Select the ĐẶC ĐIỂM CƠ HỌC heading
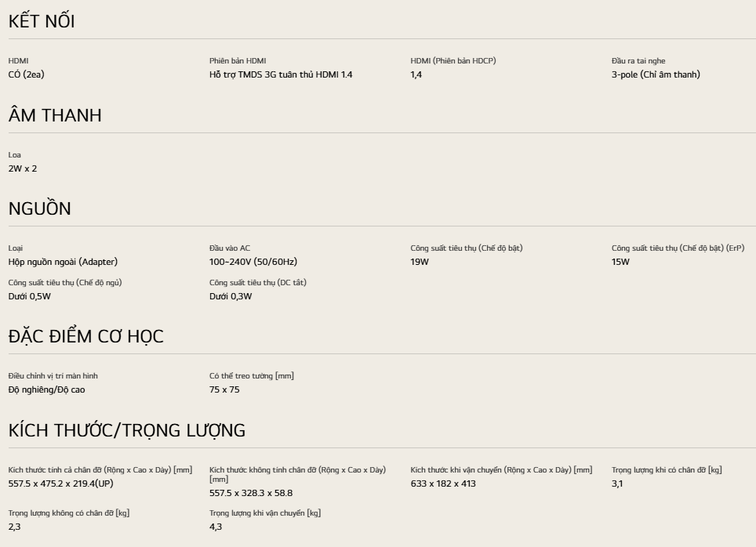Screen dimensions: 756x547 (85, 336)
